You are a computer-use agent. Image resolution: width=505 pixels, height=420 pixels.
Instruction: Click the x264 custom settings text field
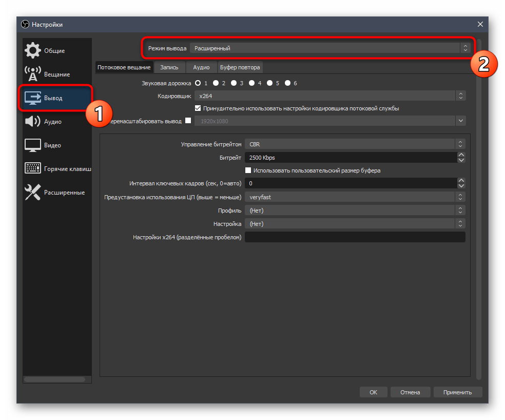pos(355,237)
